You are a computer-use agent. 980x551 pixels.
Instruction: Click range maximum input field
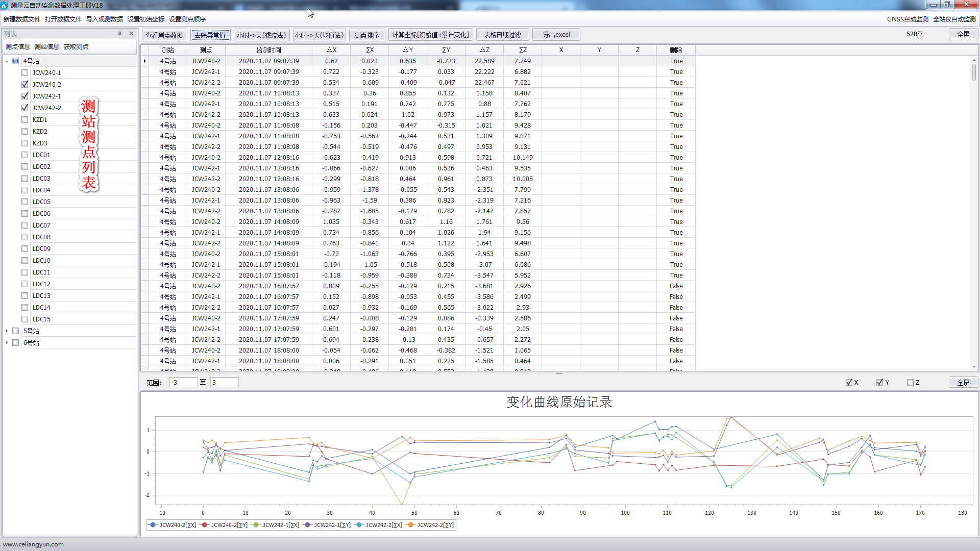[x=224, y=383]
